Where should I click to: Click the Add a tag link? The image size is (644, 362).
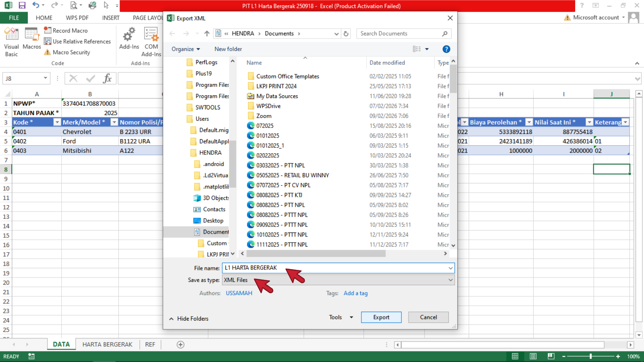[355, 293]
